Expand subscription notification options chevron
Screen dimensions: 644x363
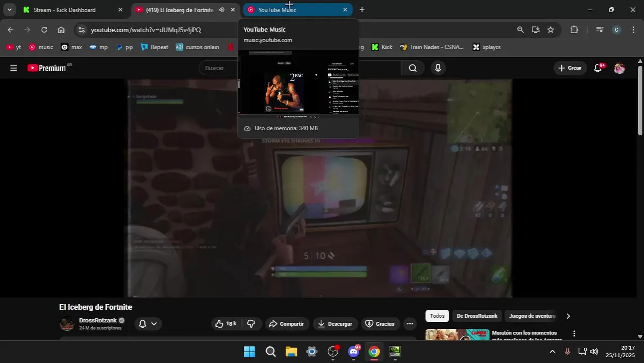[x=154, y=324]
